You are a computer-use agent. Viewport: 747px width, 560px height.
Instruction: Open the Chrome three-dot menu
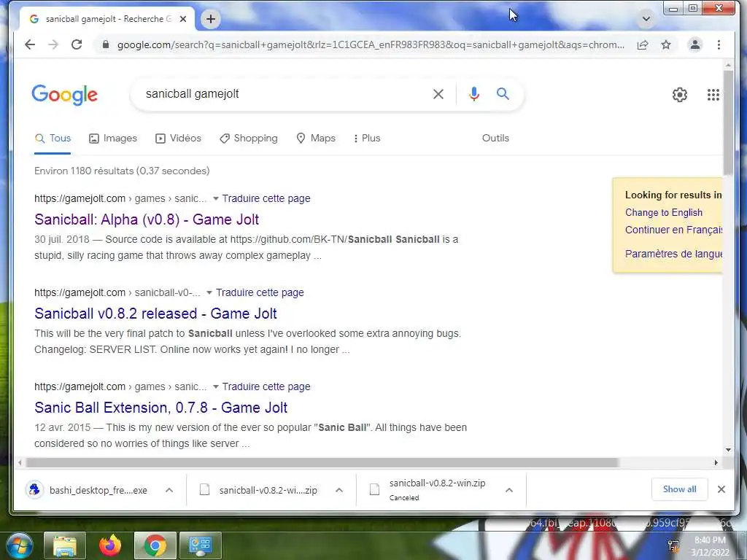(719, 44)
